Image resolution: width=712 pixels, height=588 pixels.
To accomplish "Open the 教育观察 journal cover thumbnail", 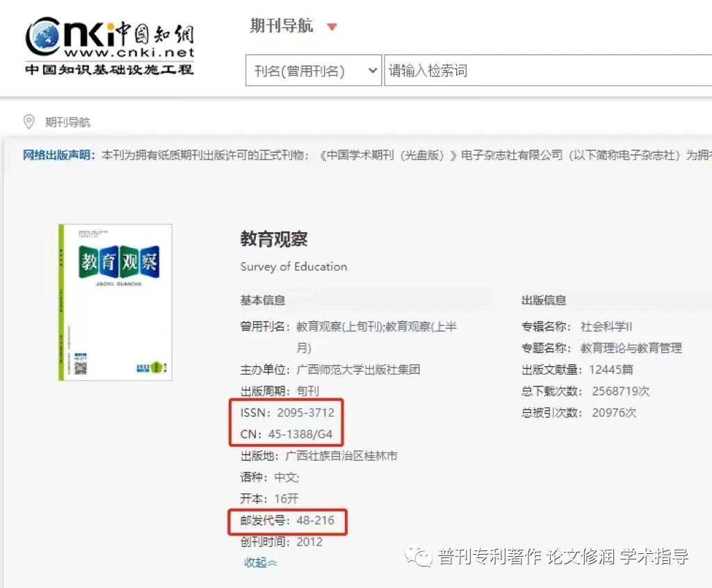I will tap(115, 302).
